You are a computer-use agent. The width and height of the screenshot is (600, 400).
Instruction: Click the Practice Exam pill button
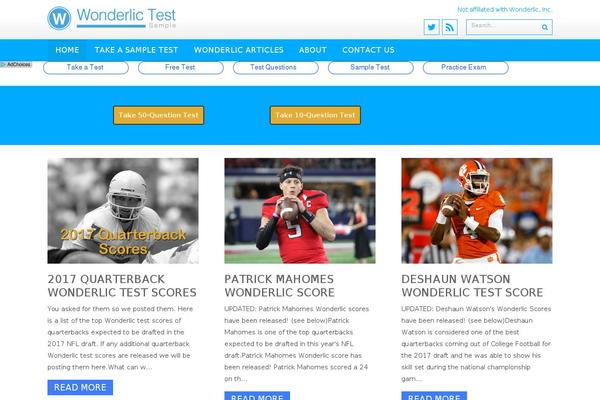click(x=465, y=67)
